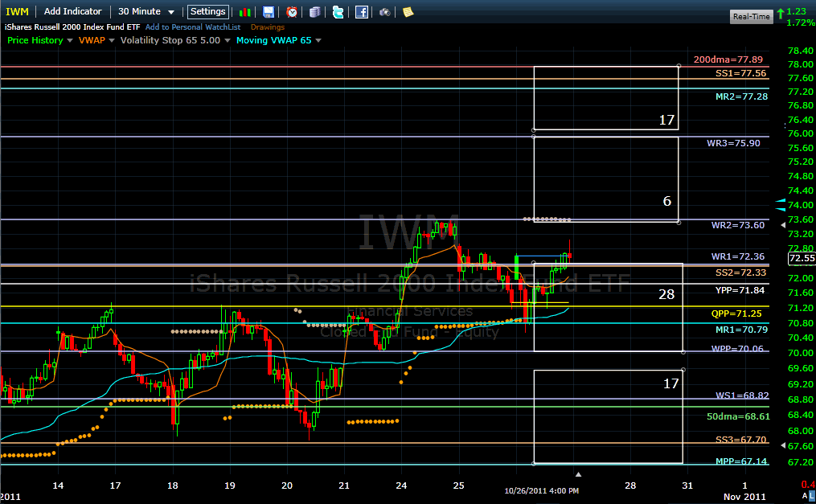The height and width of the screenshot is (504, 816).
Task: Click the WS1=68.82 level label
Action: (742, 395)
